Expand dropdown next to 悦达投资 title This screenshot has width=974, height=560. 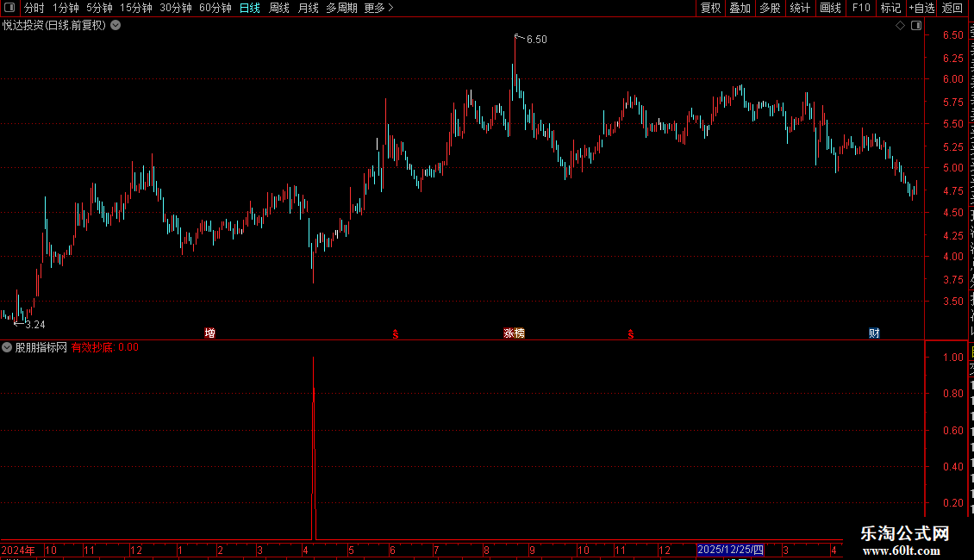point(116,26)
